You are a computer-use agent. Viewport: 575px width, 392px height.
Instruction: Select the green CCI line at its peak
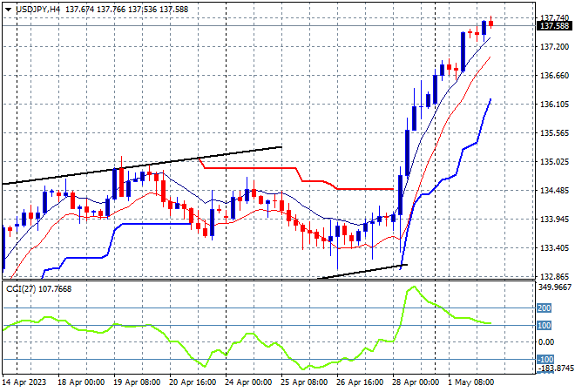click(414, 287)
